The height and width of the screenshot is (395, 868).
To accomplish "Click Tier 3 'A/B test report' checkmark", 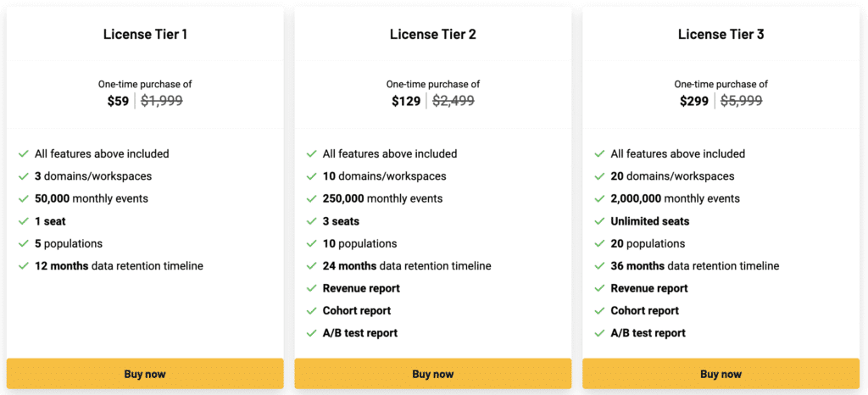I will point(600,333).
